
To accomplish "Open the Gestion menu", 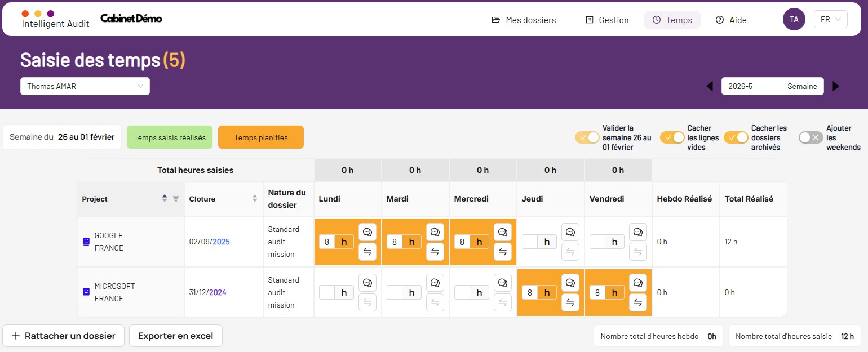I will [607, 20].
